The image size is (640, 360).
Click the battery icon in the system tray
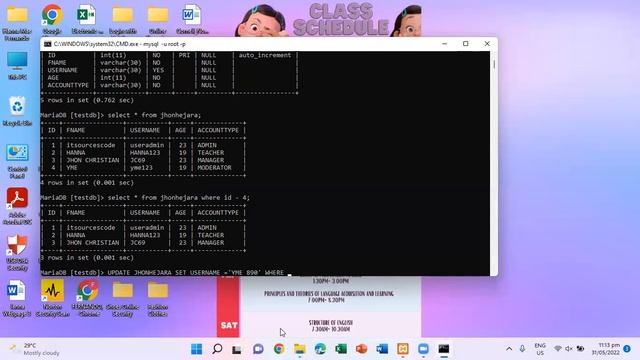[580, 349]
